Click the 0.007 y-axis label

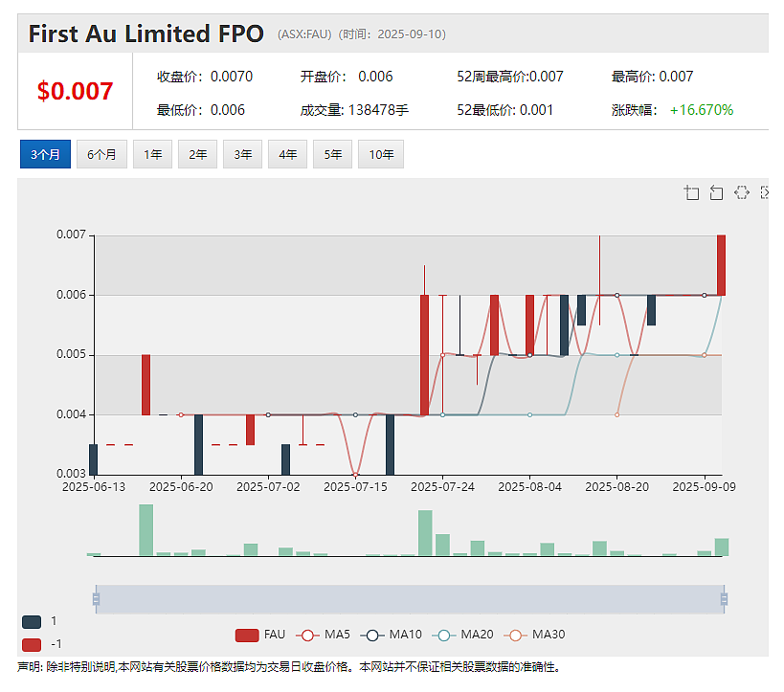pos(71,234)
